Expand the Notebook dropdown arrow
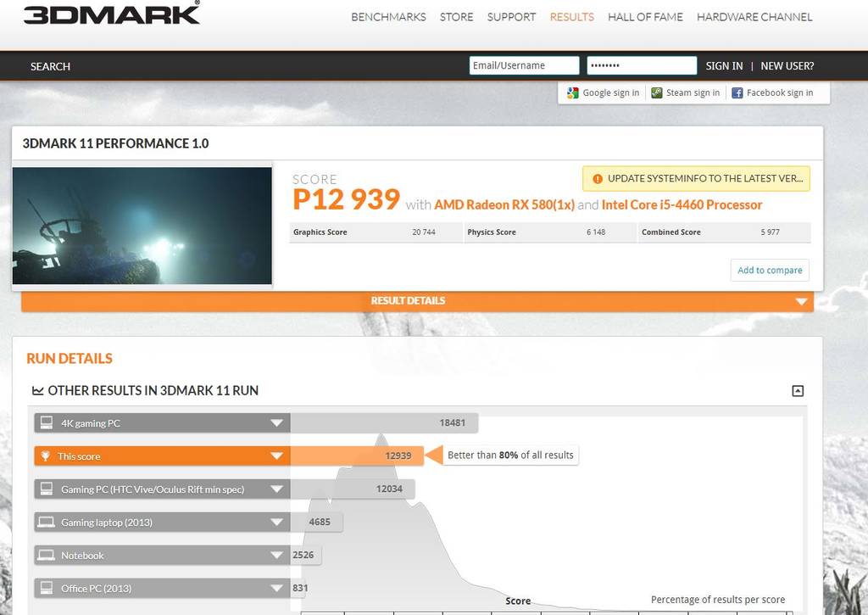This screenshot has width=868, height=615. pyautogui.click(x=277, y=555)
